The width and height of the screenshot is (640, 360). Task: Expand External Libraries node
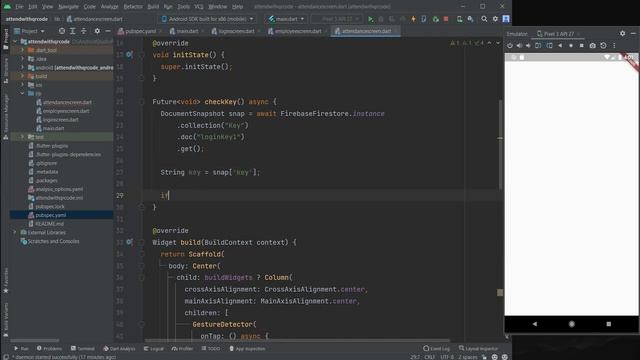tap(16, 232)
